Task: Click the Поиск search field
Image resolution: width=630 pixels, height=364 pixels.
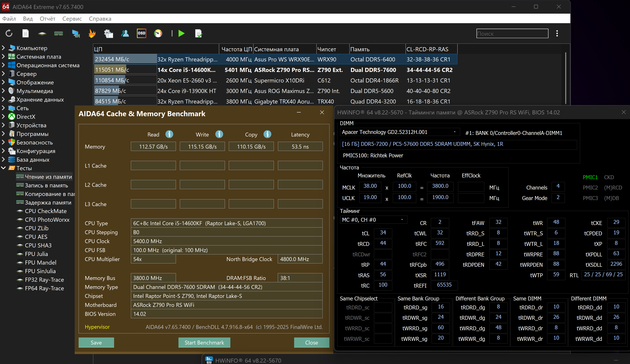Action: click(512, 34)
